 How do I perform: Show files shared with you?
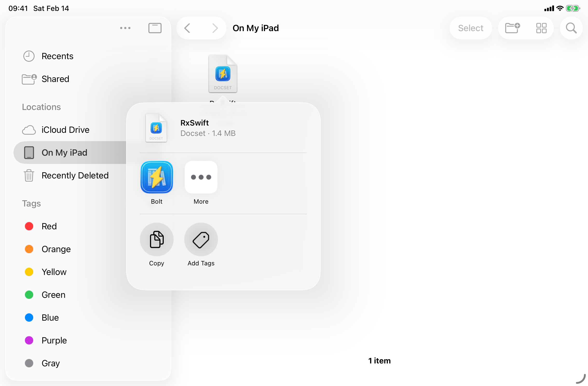point(55,79)
